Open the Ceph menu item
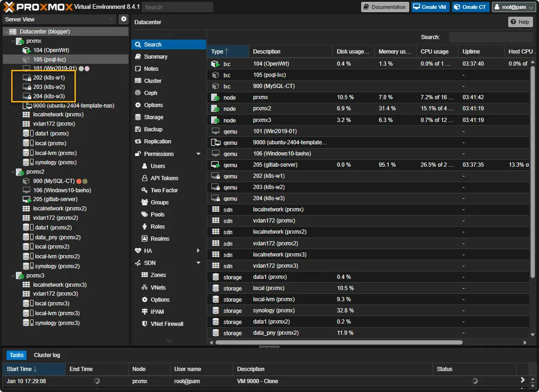539x392 pixels. (x=168, y=93)
